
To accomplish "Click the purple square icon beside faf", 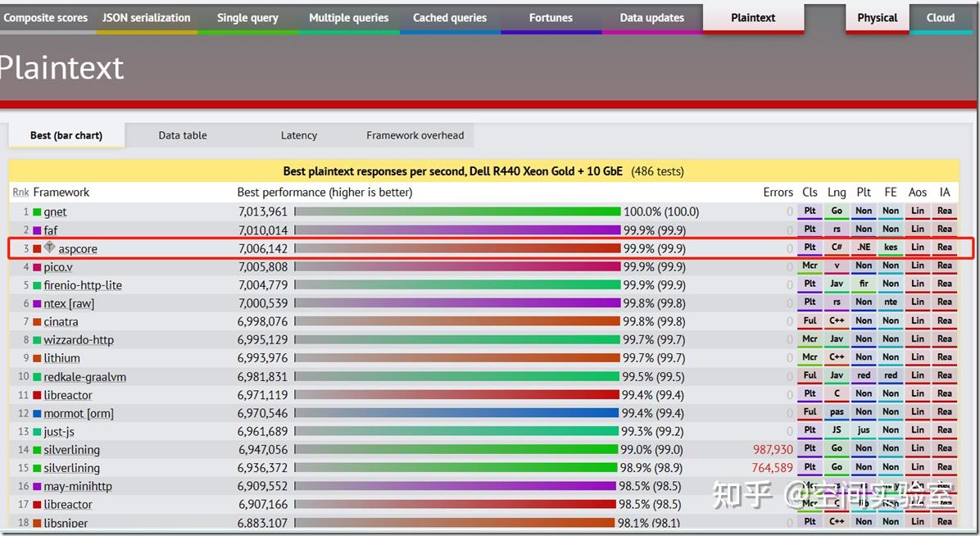I will (x=36, y=230).
